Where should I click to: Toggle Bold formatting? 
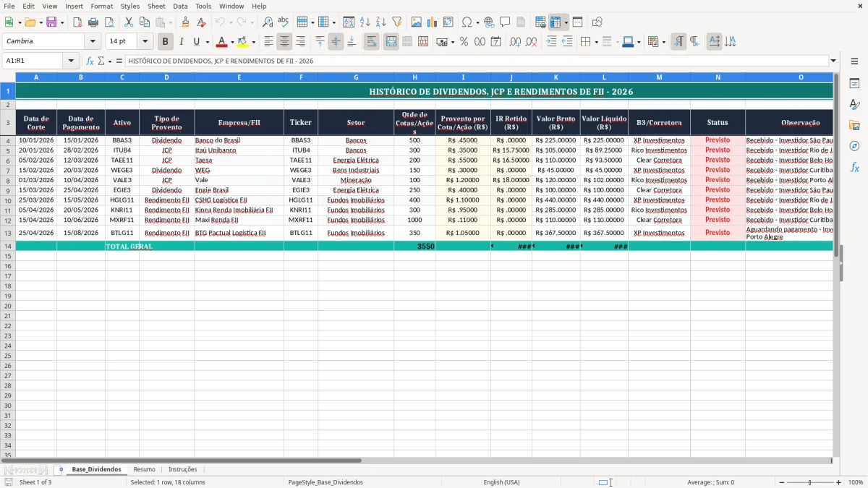[166, 42]
